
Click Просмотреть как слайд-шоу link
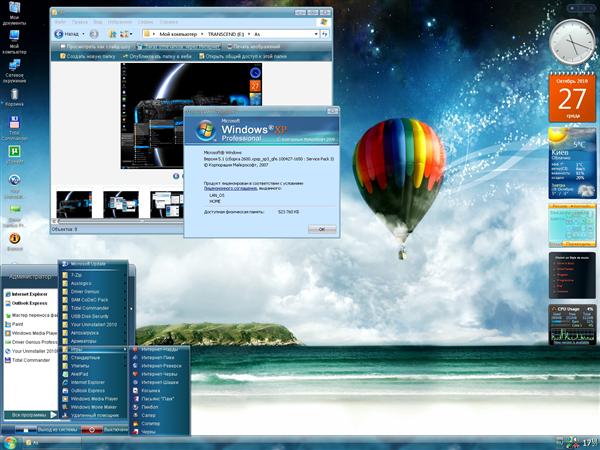click(95, 47)
